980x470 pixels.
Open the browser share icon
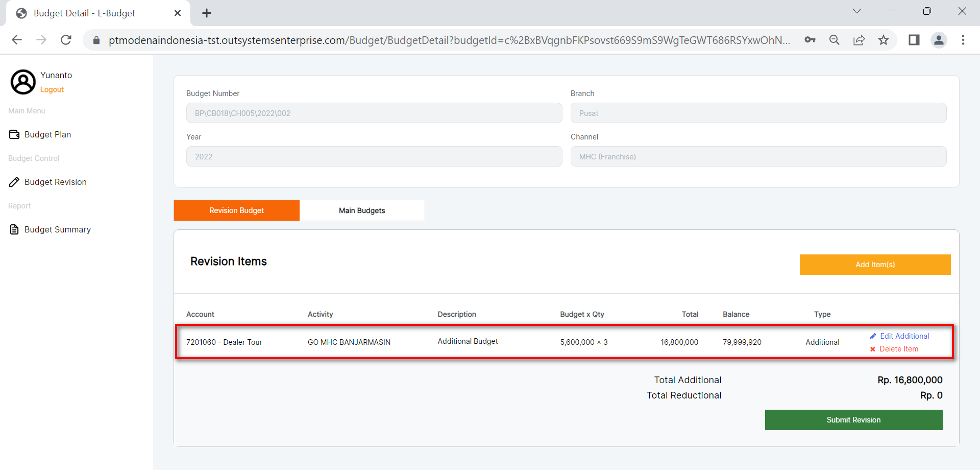(859, 40)
